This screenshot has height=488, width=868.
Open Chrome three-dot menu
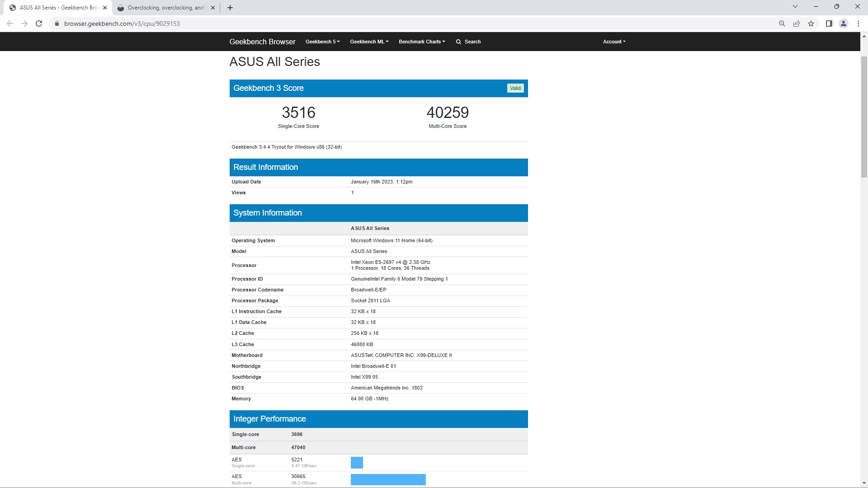pyautogui.click(x=858, y=23)
